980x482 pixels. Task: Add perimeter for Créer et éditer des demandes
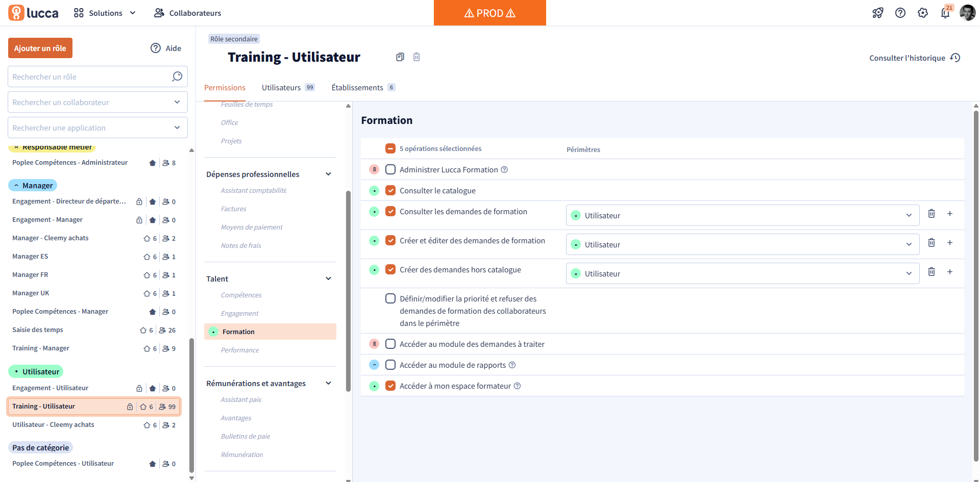(950, 243)
